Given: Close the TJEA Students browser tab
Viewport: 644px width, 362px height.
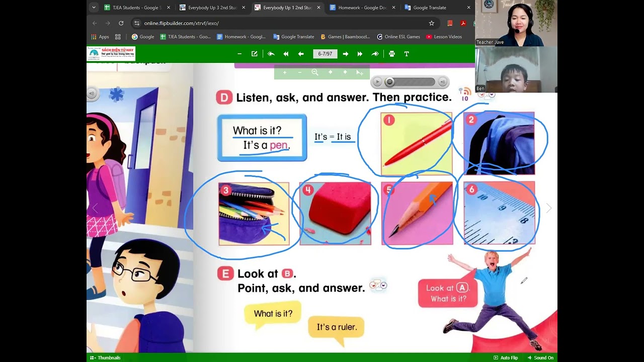Looking at the screenshot, I should 169,8.
